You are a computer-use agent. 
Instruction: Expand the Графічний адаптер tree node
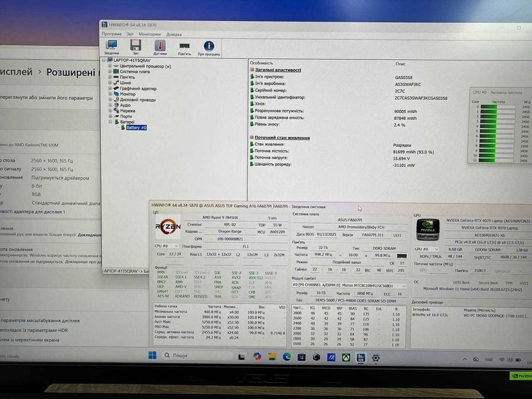pos(109,88)
